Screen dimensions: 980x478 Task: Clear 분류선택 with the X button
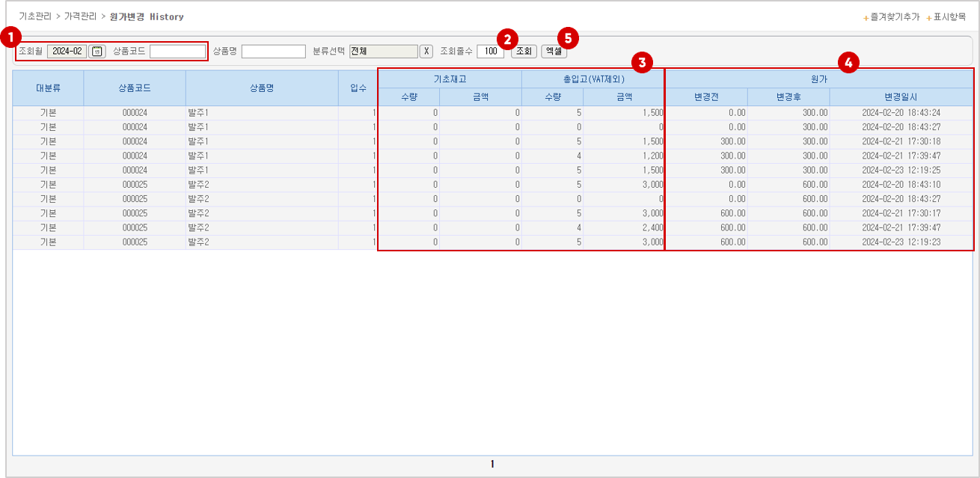pyautogui.click(x=426, y=51)
